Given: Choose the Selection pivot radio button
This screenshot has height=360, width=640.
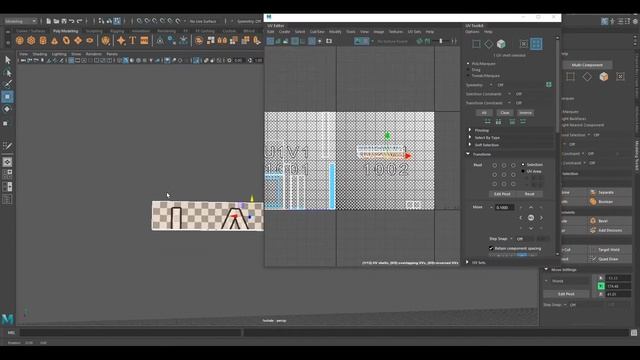Looking at the screenshot, I should pos(523,164).
